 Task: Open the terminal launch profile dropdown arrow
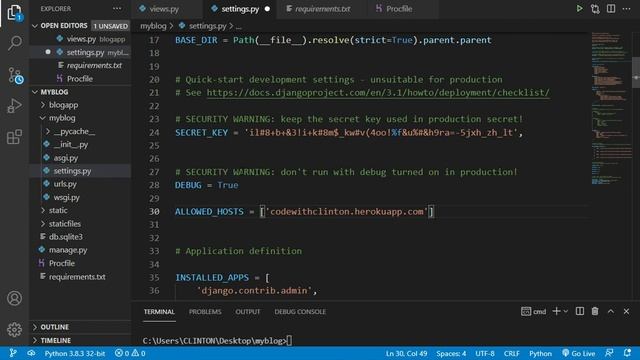(x=566, y=311)
